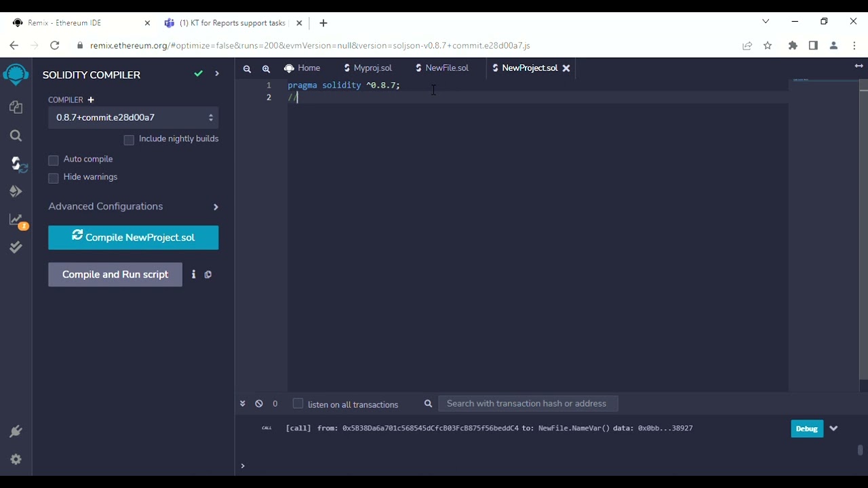
Task: Click the terminal search magnifier icon
Action: tap(428, 403)
